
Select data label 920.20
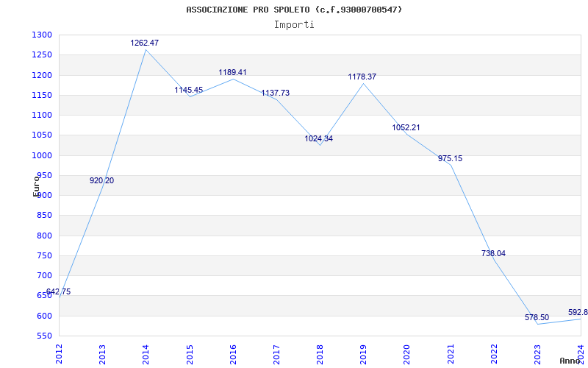point(101,180)
